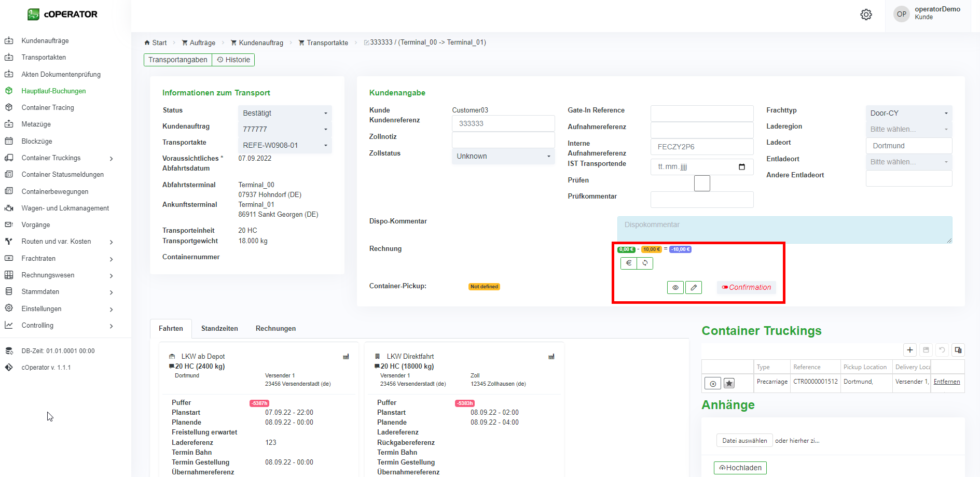Open the Frachttyp Door-CY dropdown
Viewport: 980px width, 477px height.
pos(908,113)
